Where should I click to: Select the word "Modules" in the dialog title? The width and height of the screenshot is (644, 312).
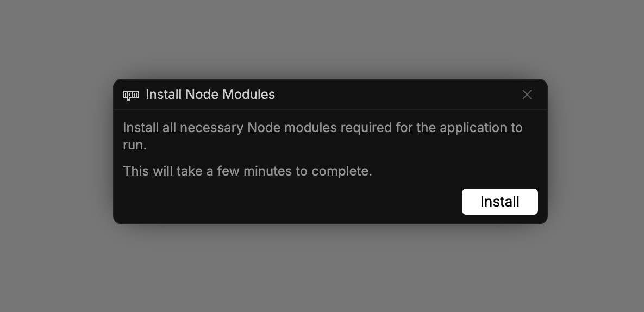tap(249, 95)
